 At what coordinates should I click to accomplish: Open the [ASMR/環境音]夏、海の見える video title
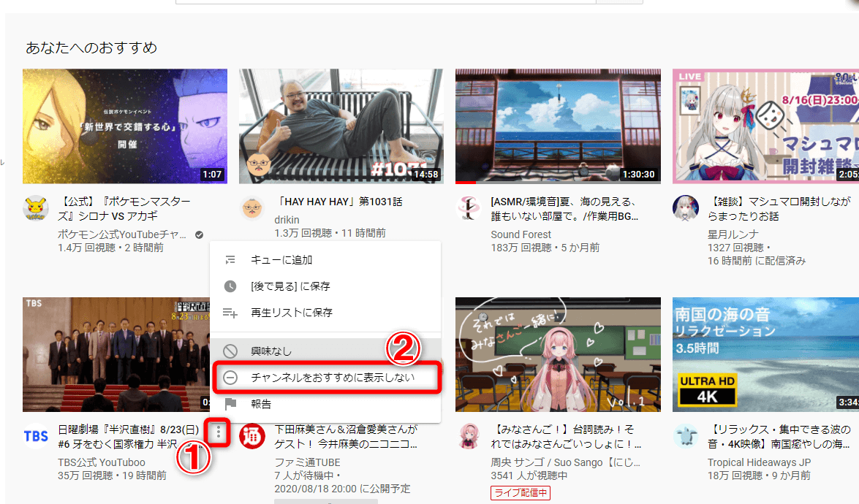click(564, 209)
